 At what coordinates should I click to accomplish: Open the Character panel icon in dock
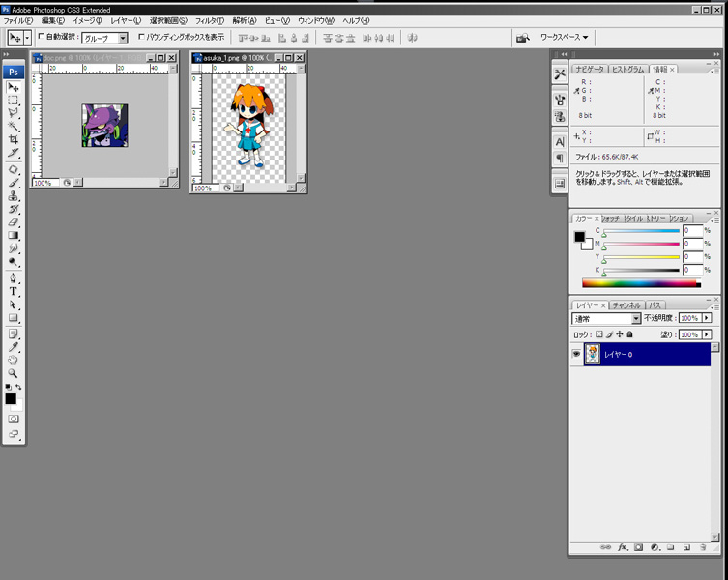(560, 142)
